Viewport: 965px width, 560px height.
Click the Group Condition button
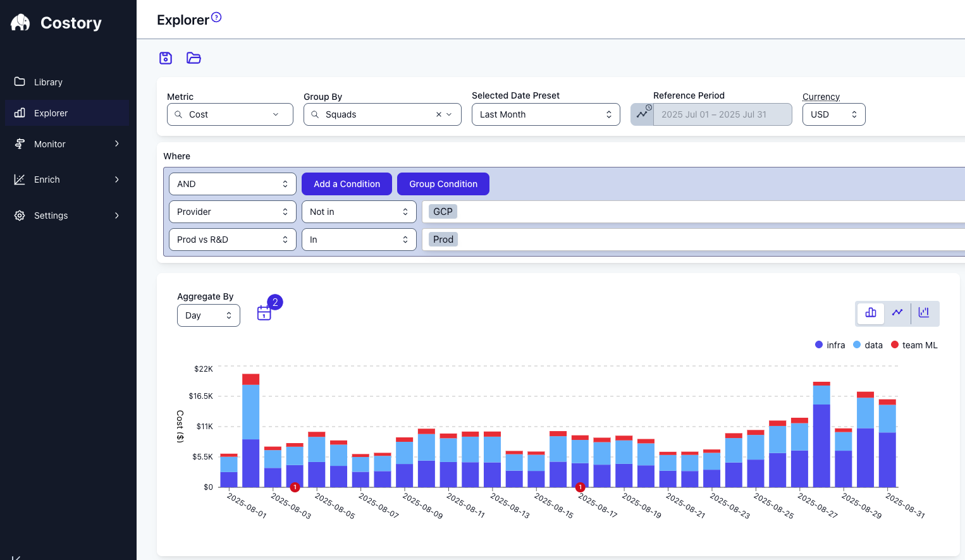tap(443, 184)
